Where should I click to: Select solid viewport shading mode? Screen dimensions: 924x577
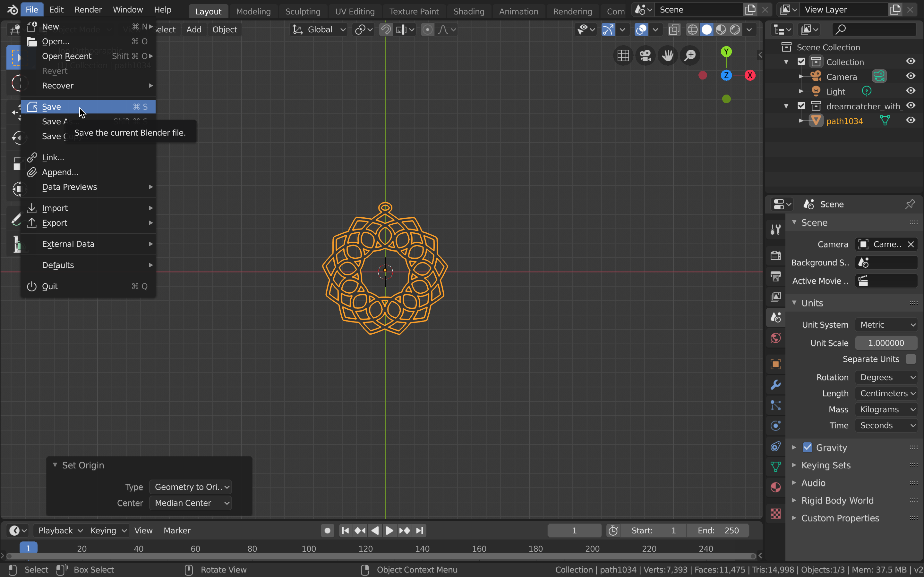click(707, 29)
